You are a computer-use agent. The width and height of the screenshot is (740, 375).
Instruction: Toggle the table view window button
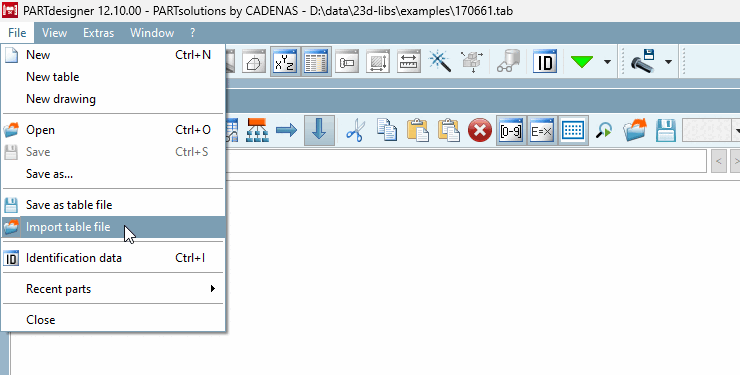click(x=316, y=61)
